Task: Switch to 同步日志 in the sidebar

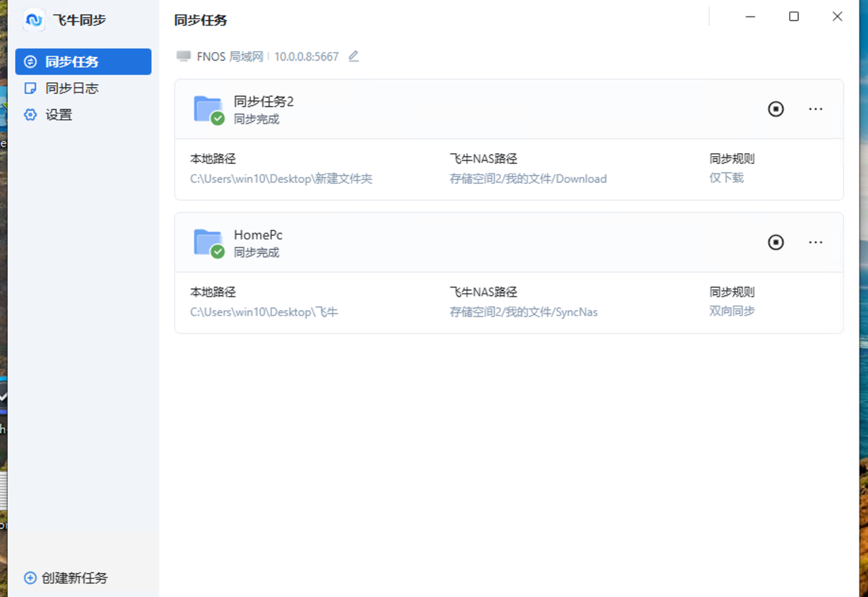Action: [72, 88]
